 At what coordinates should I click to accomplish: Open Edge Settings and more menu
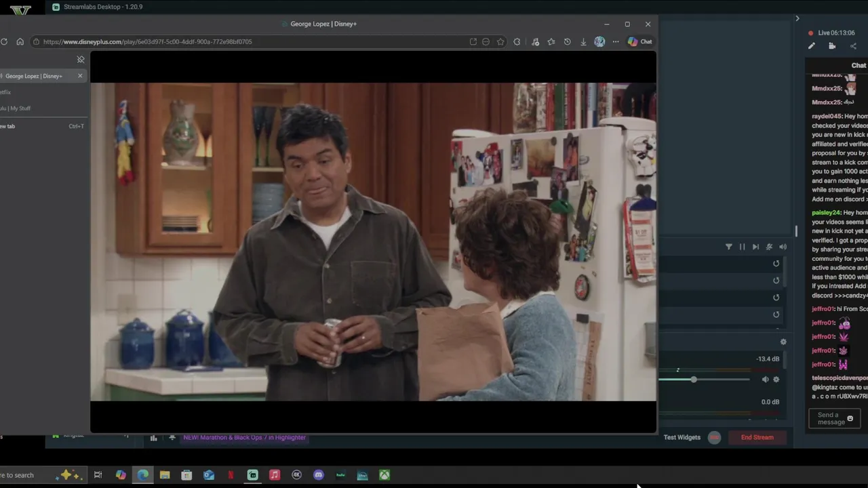click(x=616, y=41)
